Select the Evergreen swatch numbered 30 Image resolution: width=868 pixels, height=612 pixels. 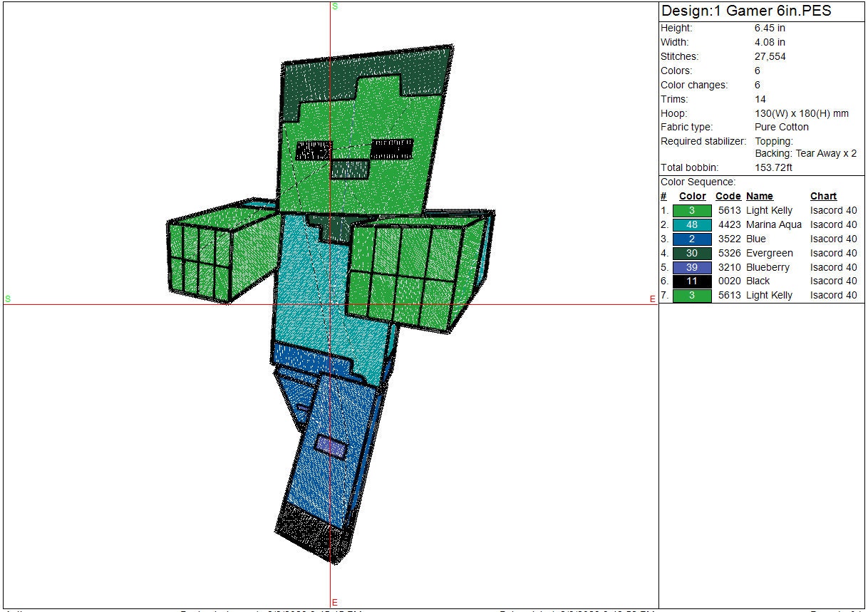click(691, 253)
